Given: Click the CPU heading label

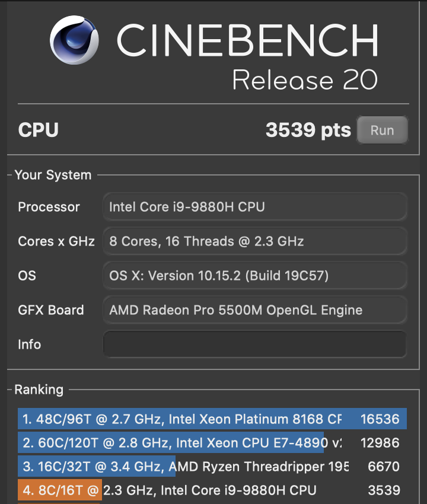Looking at the screenshot, I should (38, 130).
